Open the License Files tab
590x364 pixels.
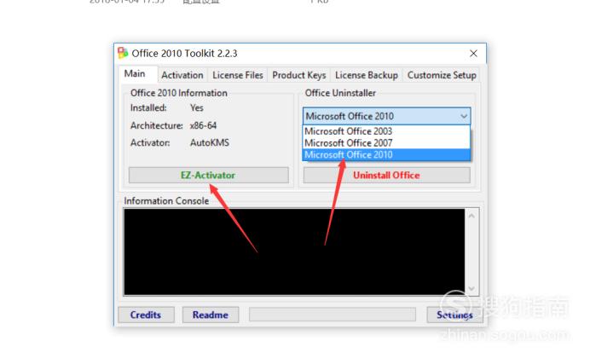[237, 75]
